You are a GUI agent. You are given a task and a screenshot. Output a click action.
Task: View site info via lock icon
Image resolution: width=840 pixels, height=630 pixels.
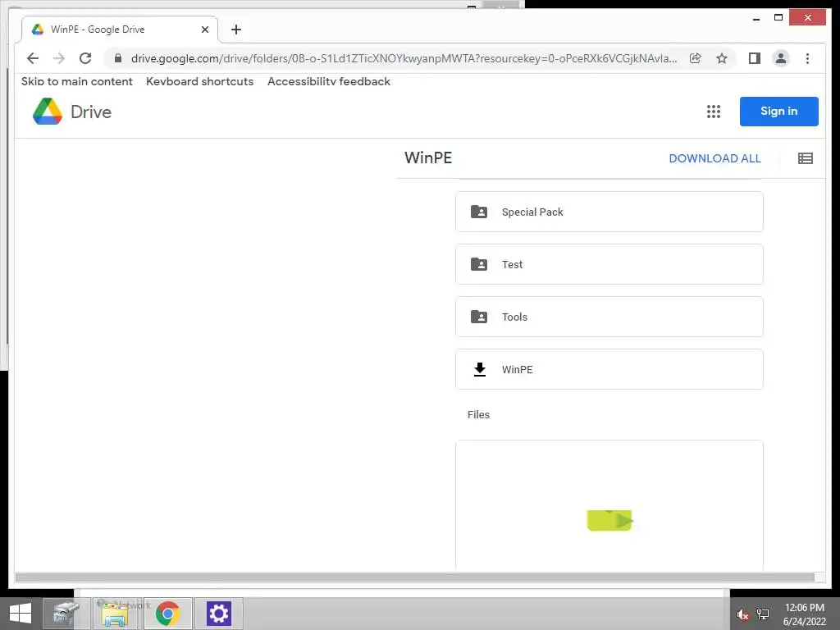point(118,58)
